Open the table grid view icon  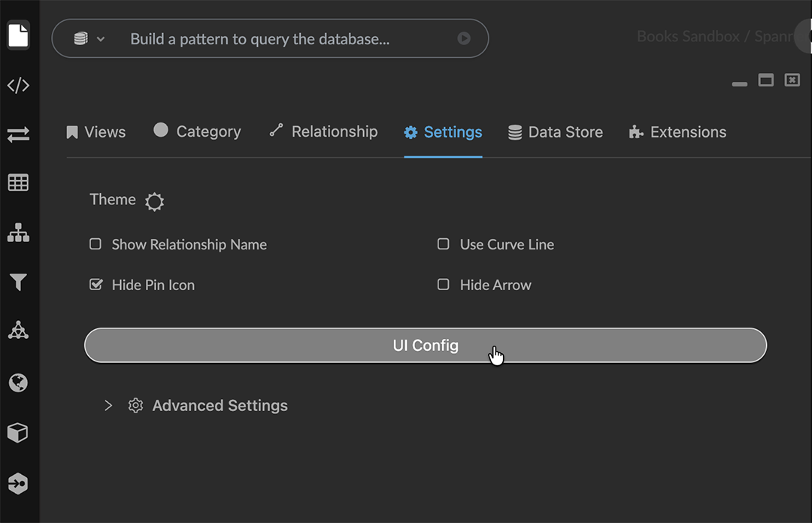click(x=18, y=183)
